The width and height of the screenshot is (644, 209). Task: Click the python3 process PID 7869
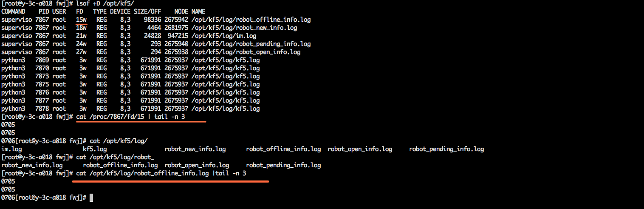click(42, 60)
